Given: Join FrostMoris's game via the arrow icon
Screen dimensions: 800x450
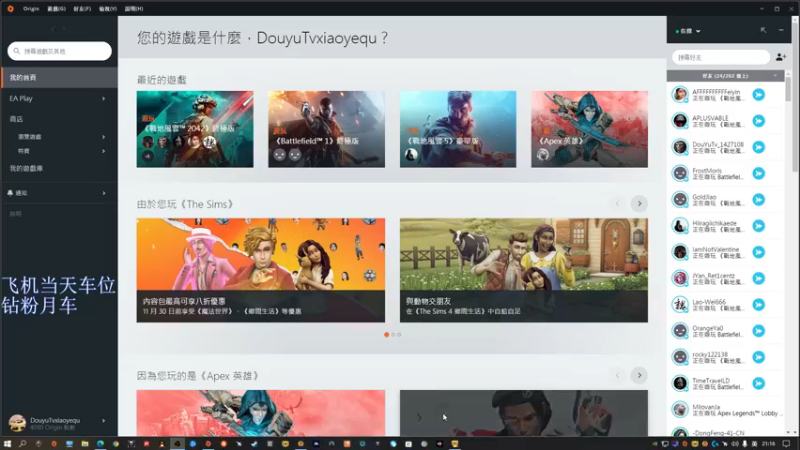Looking at the screenshot, I should (759, 173).
